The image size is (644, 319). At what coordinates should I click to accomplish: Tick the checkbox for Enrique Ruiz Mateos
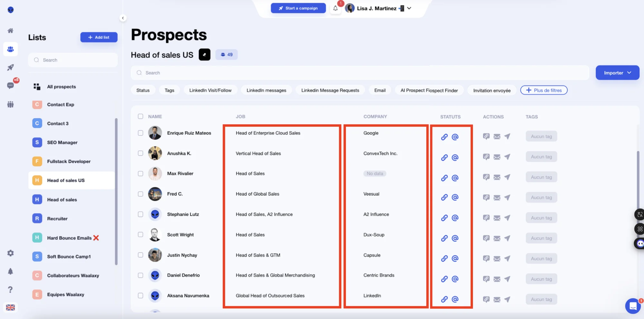pos(140,133)
